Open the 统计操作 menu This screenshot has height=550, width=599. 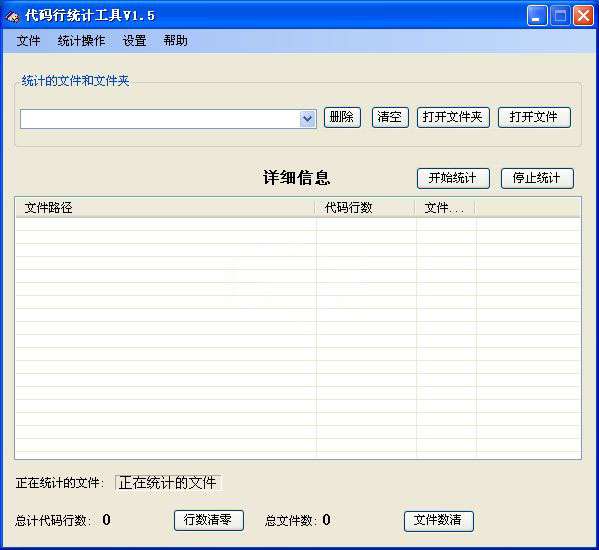point(81,40)
